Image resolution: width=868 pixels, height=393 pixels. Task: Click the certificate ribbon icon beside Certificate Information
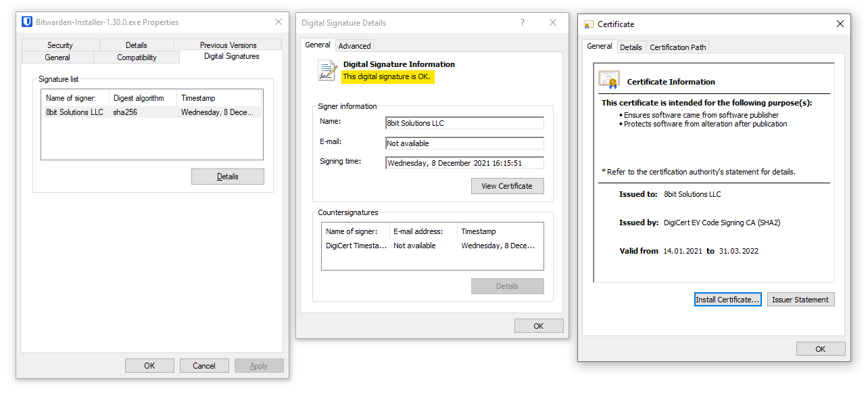609,80
